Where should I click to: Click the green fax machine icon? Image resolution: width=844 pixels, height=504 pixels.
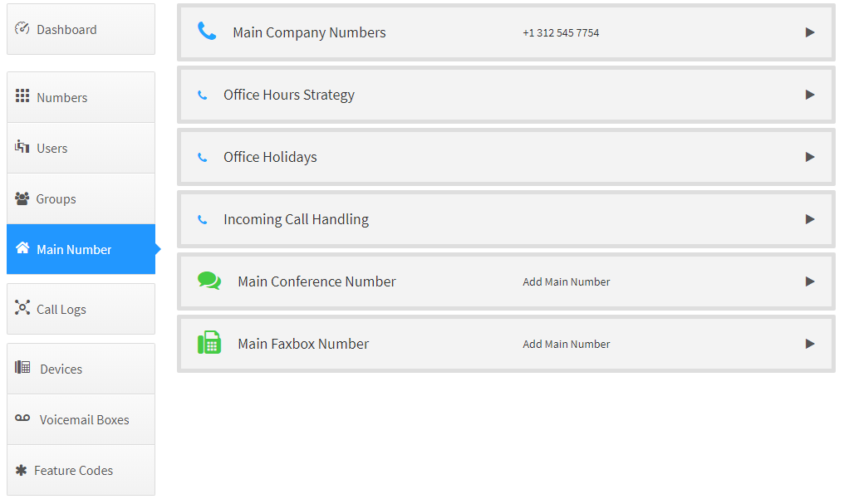click(209, 343)
